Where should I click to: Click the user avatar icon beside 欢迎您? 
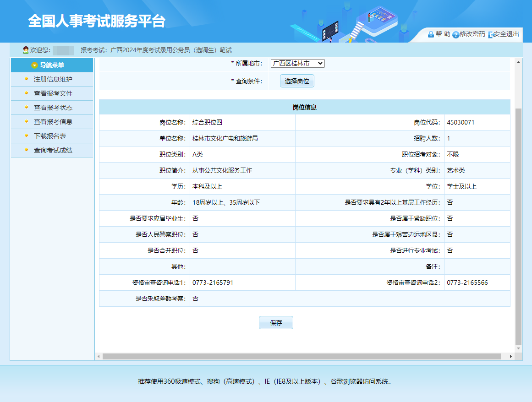click(x=26, y=50)
